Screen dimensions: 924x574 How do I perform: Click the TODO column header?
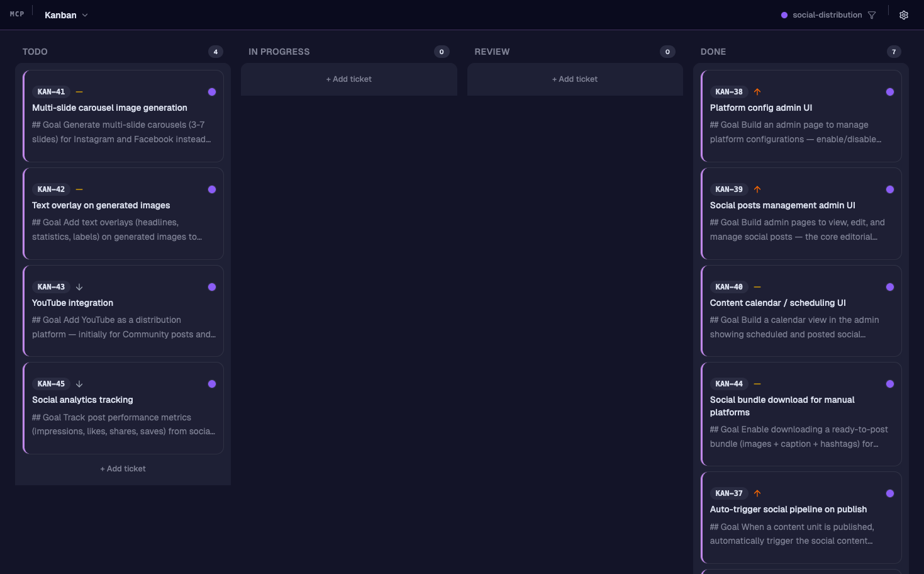[35, 52]
